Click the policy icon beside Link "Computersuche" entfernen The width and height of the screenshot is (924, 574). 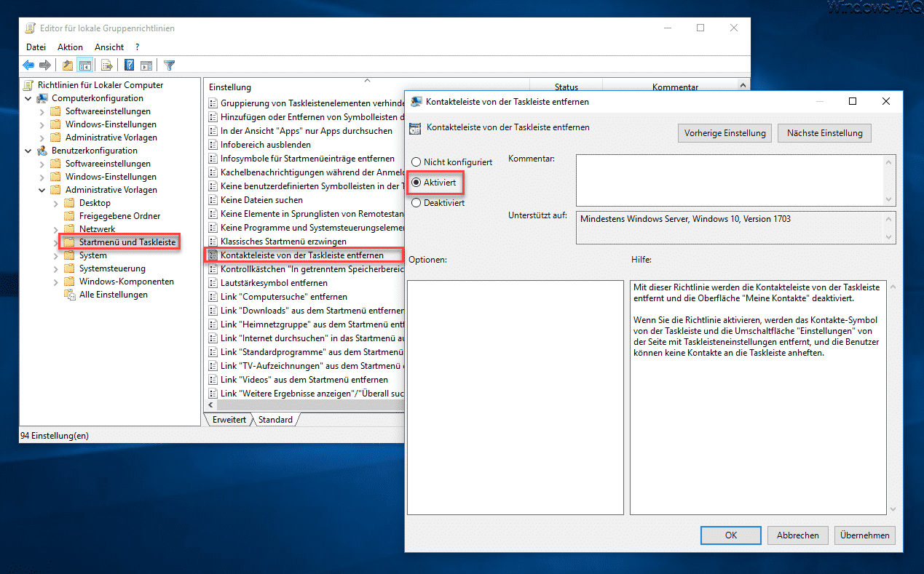pyautogui.click(x=213, y=297)
